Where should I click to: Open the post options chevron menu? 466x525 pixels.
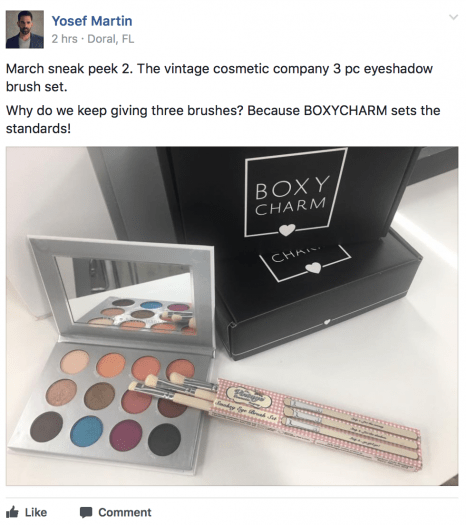pos(453,17)
